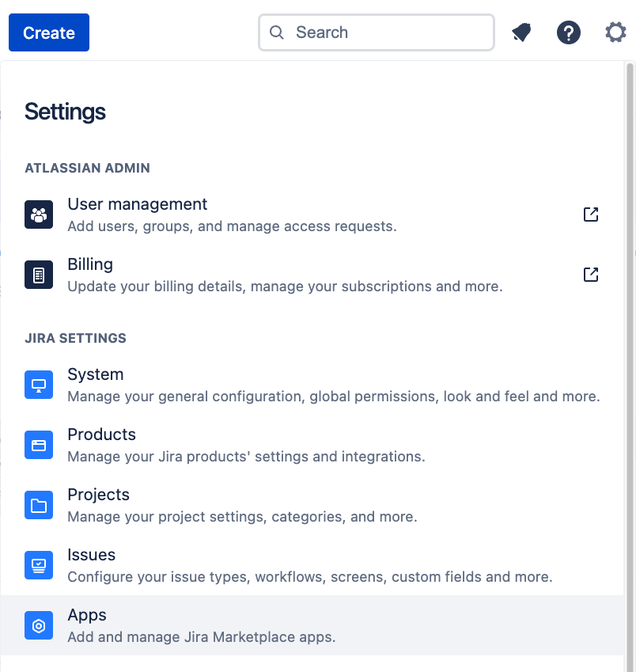Click the System monitor icon

pos(39,385)
